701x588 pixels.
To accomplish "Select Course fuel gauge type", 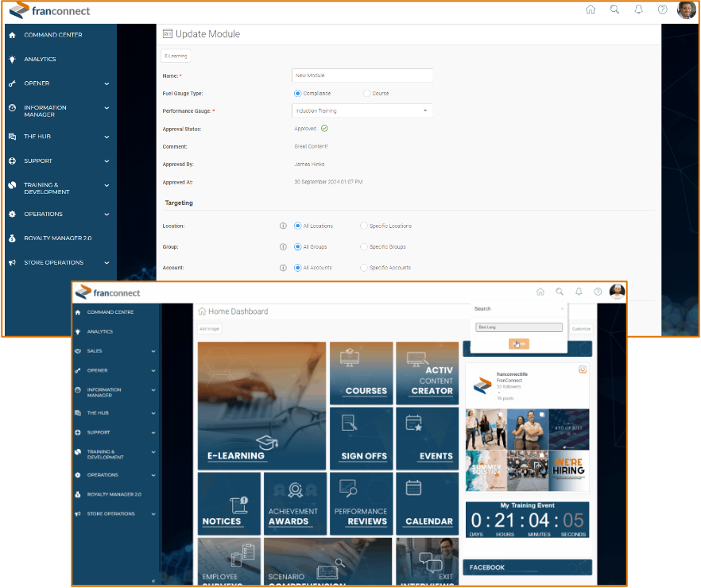I will 366,94.
